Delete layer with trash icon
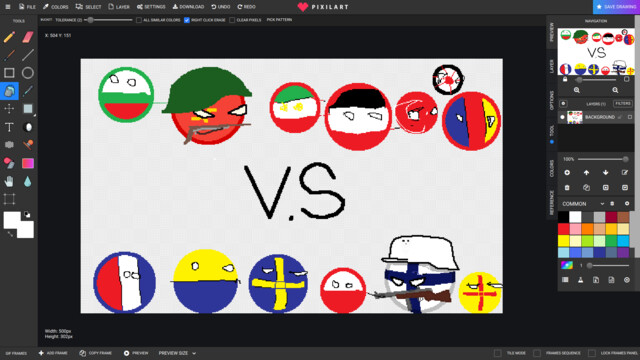This screenshot has width=640, height=360. point(567,188)
